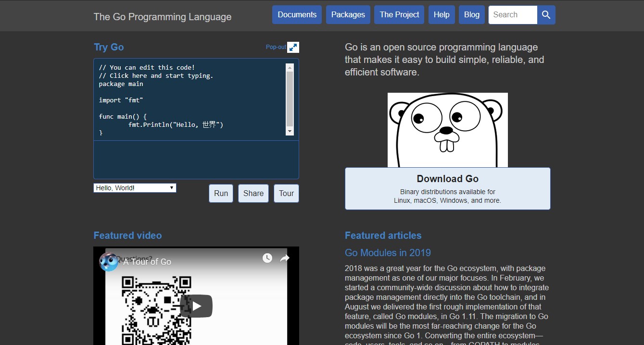Click the Watch Later clock icon on video
Viewport: 644px width, 345px height.
(x=267, y=258)
